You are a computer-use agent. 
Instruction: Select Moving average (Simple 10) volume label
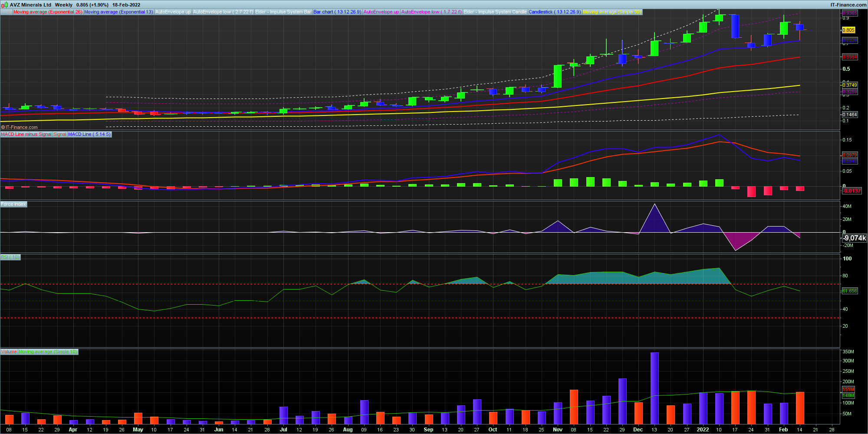[x=48, y=352]
